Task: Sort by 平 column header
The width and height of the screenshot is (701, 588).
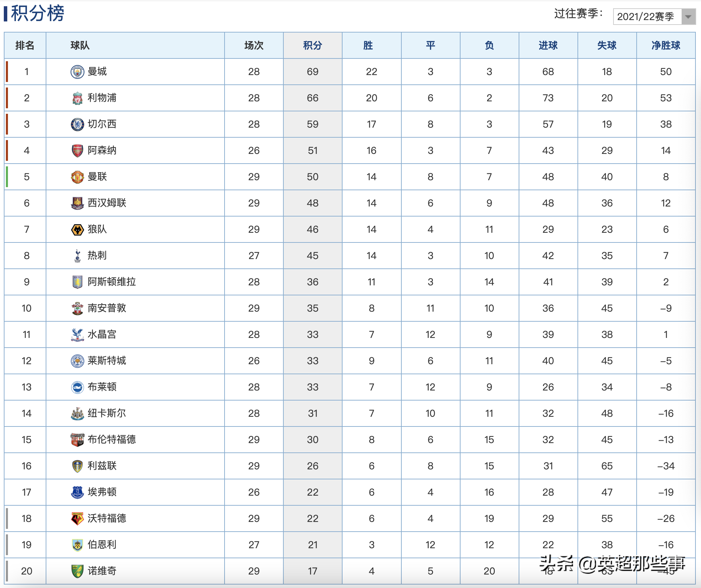Action: (430, 45)
